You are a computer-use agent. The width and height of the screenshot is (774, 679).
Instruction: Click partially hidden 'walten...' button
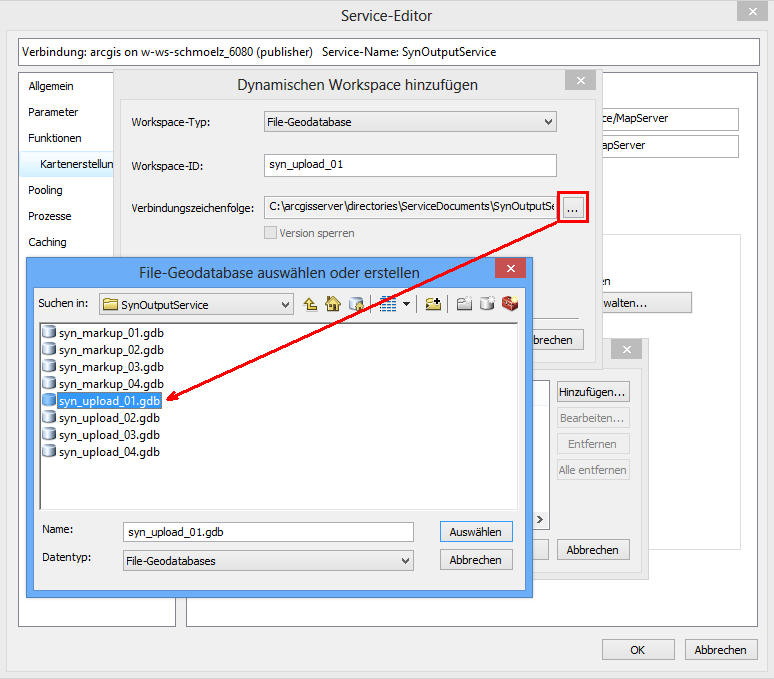coord(647,303)
